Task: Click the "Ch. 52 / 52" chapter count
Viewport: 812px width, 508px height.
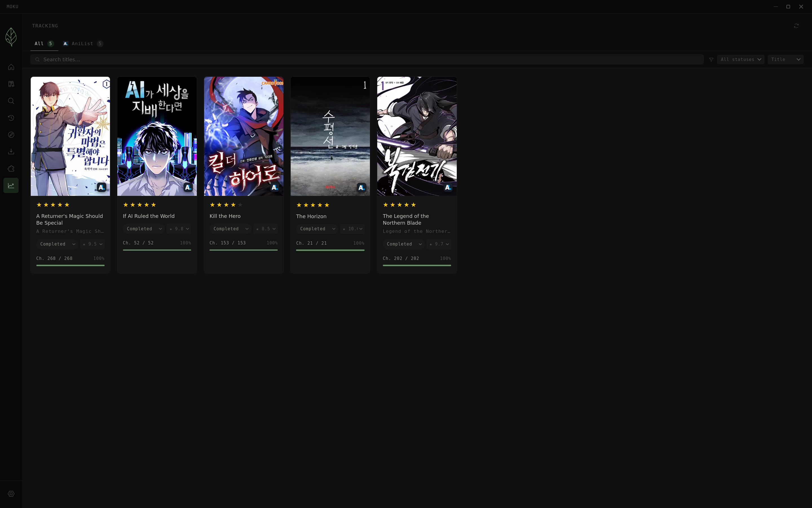Action: tap(138, 243)
